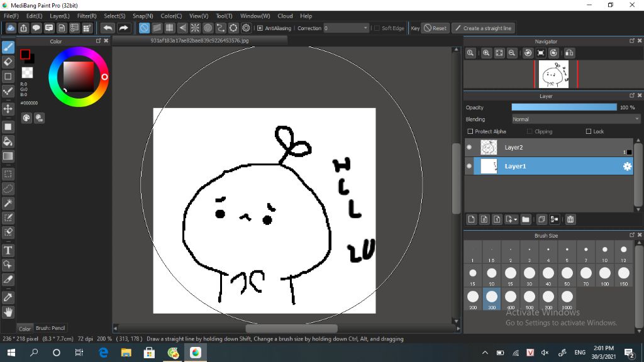
Task: Open Layer1 settings gear
Action: [x=627, y=166]
